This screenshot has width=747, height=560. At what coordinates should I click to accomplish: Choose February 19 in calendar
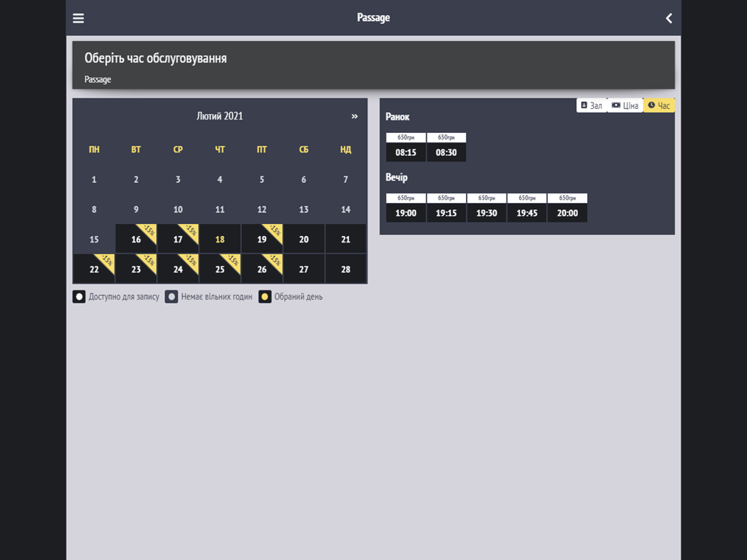click(262, 239)
